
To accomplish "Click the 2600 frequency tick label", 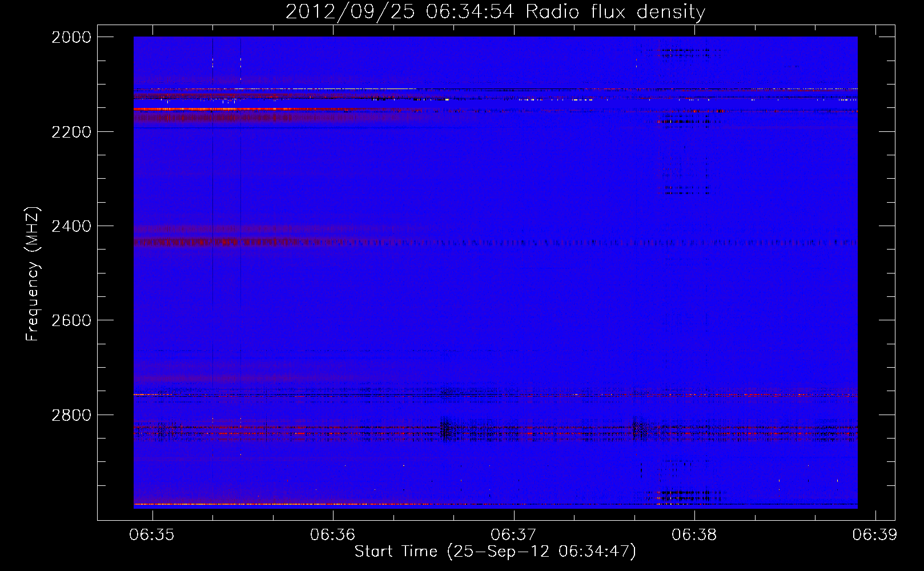I will [x=71, y=320].
